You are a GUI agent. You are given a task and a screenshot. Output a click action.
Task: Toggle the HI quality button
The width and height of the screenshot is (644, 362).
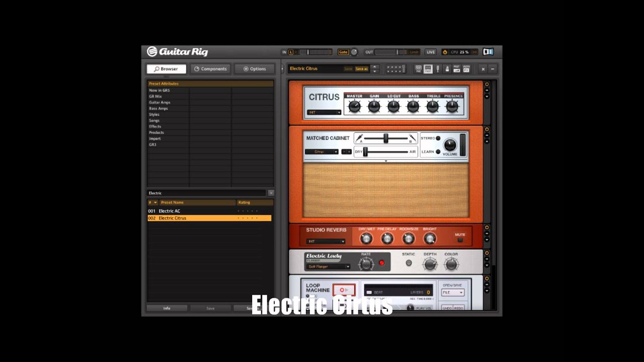(x=474, y=52)
